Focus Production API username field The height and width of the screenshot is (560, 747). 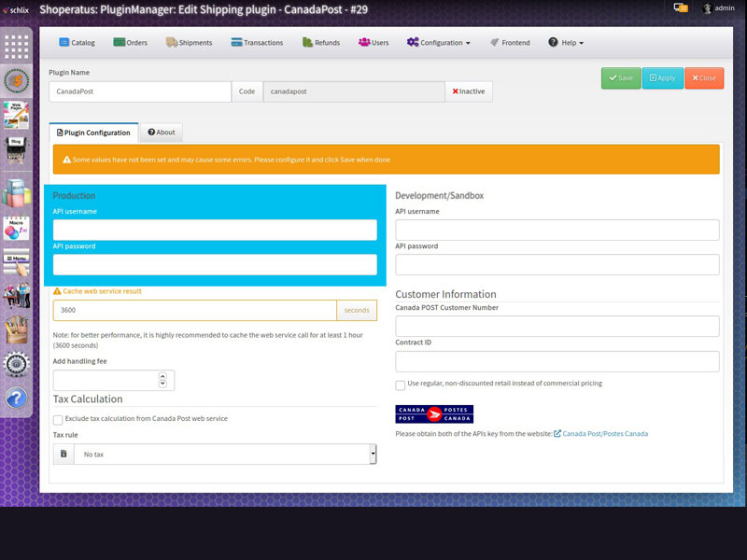click(215, 230)
